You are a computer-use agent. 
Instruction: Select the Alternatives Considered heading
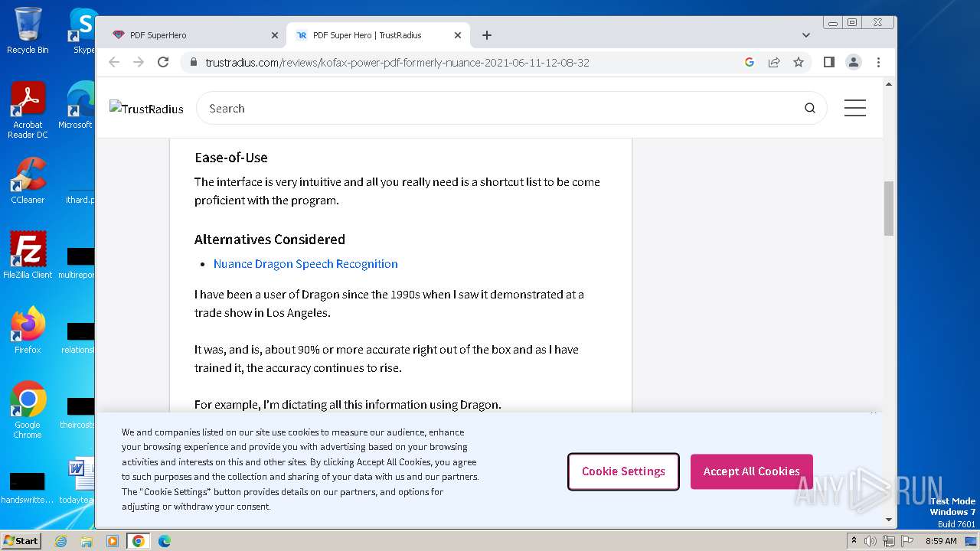[x=269, y=240]
